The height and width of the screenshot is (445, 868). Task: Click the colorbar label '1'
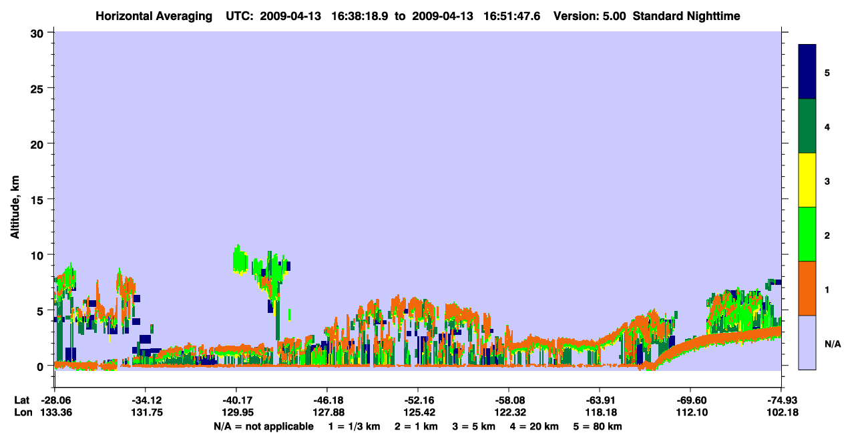pos(827,289)
